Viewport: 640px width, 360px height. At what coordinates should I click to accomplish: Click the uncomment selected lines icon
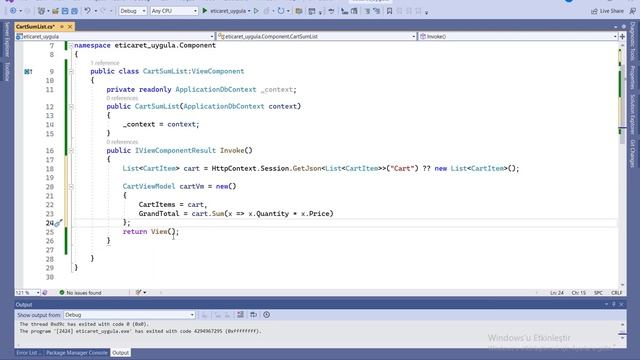pos(376,11)
